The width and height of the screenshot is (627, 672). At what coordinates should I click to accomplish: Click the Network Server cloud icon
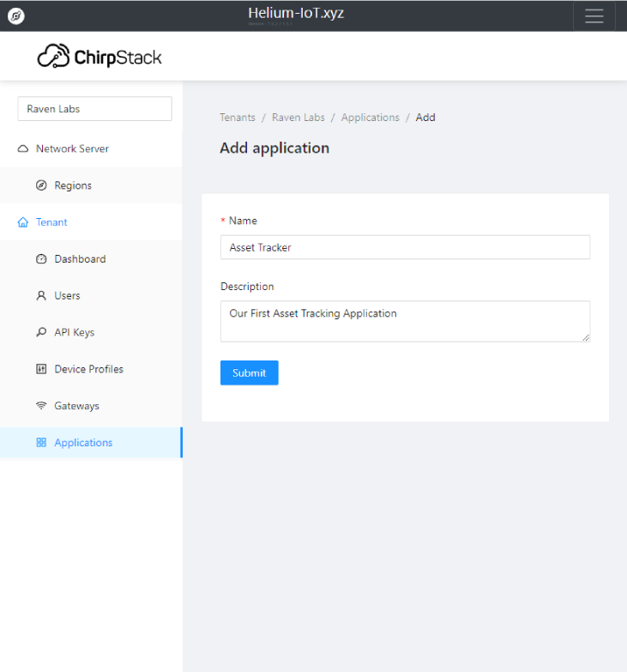point(23,148)
